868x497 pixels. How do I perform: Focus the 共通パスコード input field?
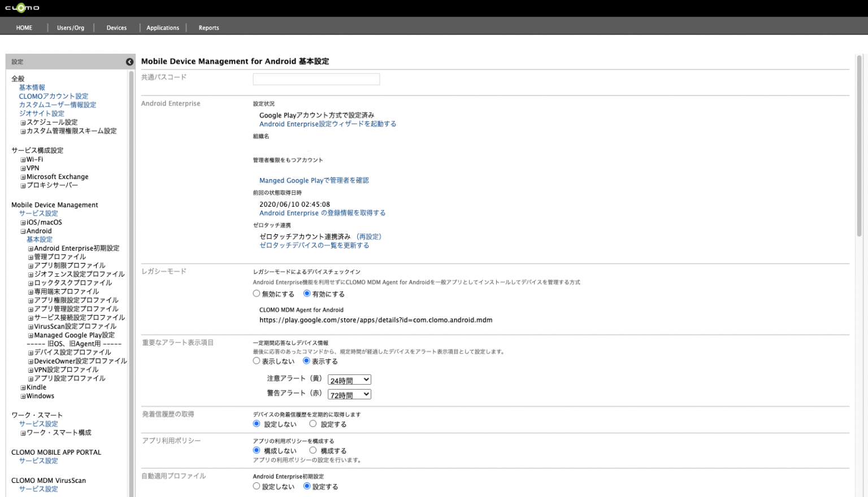[x=316, y=79]
